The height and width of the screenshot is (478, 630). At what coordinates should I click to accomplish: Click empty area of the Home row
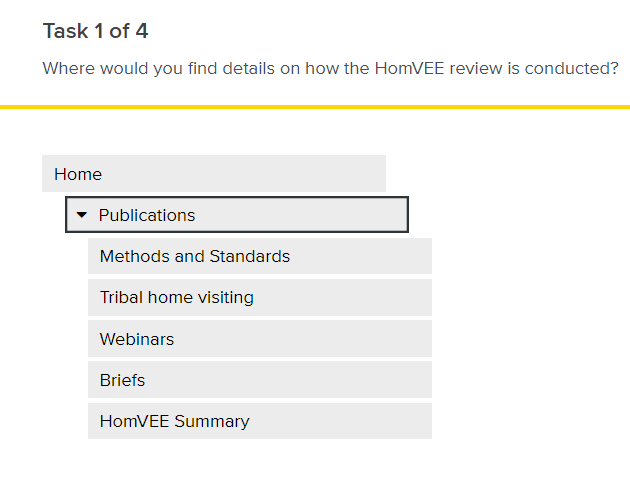[280, 174]
